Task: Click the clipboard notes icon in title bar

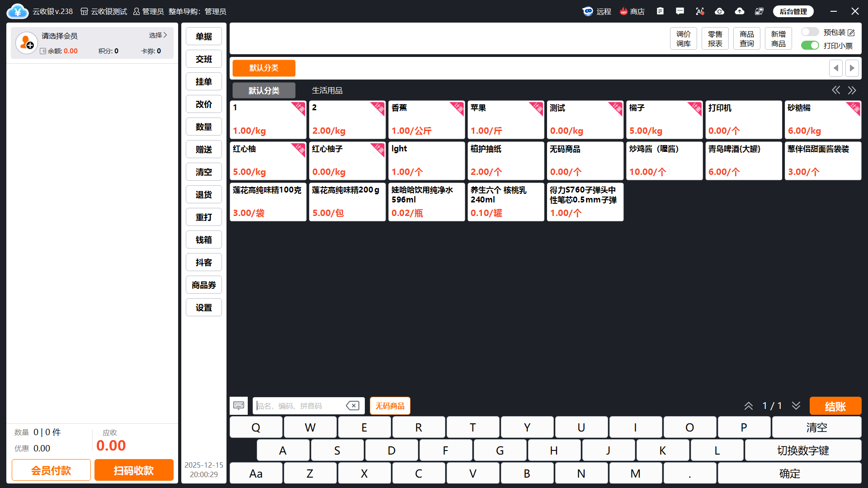Action: (660, 11)
